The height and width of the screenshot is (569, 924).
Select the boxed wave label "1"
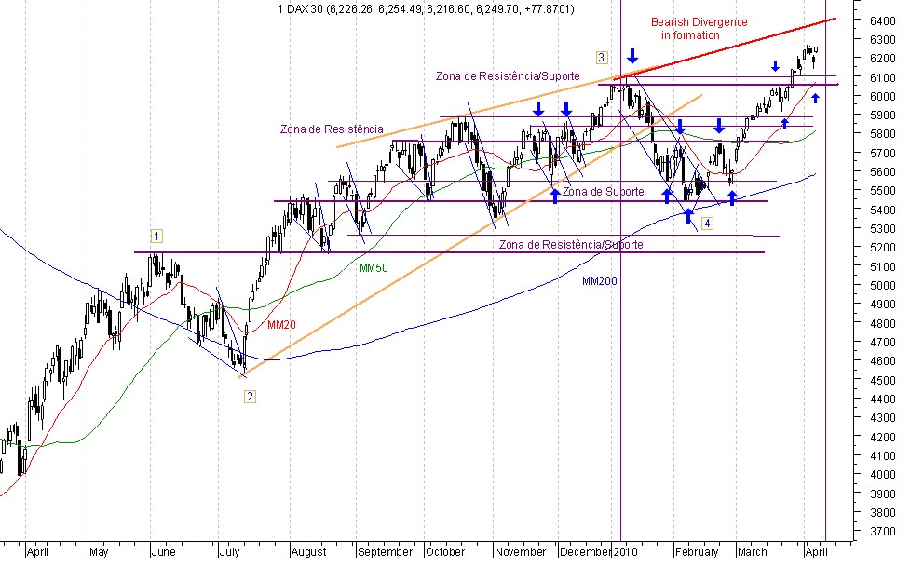156,237
